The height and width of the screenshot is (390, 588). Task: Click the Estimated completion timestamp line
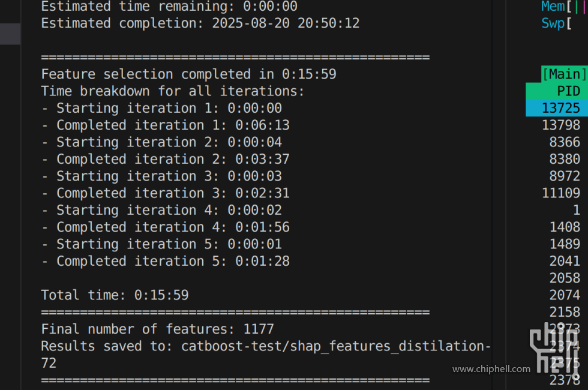[200, 23]
